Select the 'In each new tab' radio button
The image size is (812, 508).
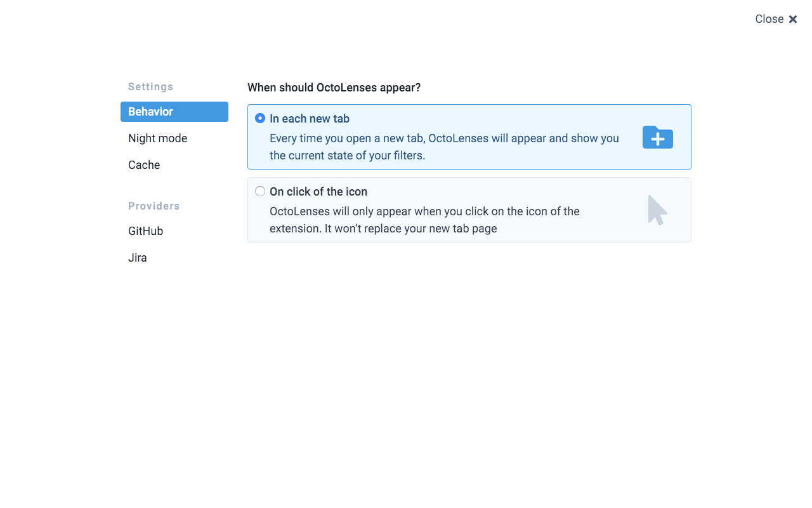260,118
